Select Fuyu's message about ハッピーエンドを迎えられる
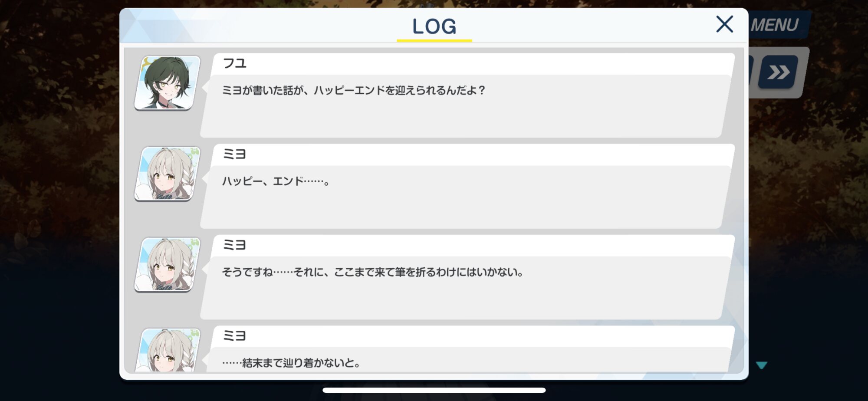This screenshot has width=868, height=401. pos(467,106)
